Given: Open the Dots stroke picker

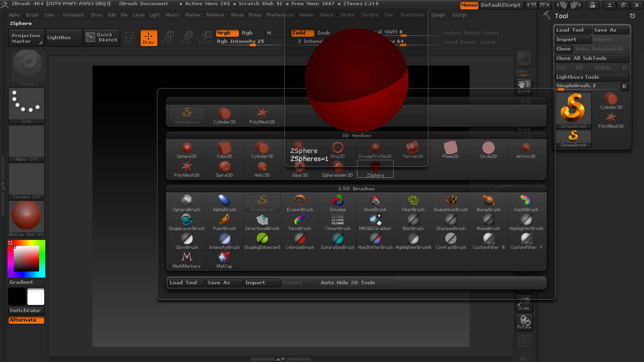Looking at the screenshot, I should [x=26, y=106].
